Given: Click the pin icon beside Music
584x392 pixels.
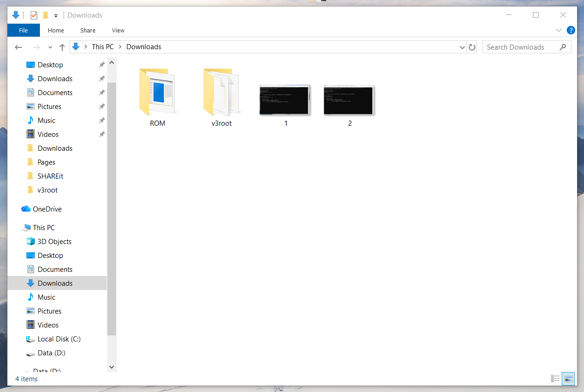Looking at the screenshot, I should 102,121.
